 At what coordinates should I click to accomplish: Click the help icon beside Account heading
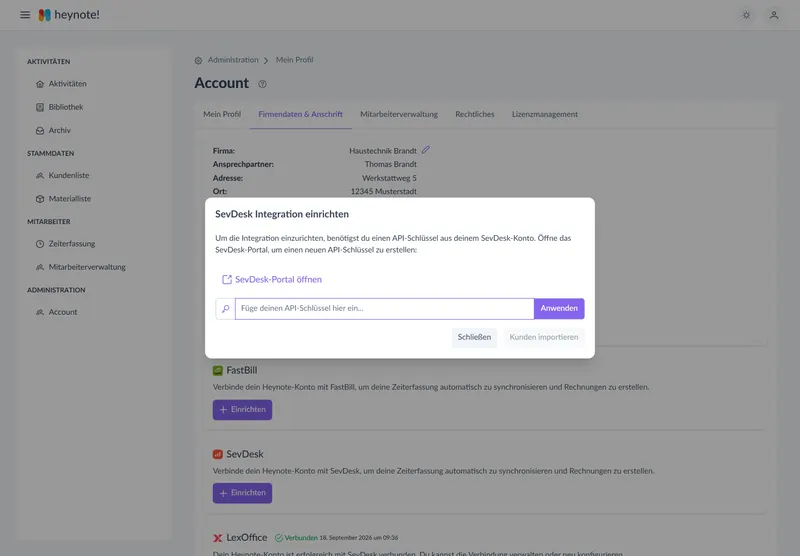262,84
